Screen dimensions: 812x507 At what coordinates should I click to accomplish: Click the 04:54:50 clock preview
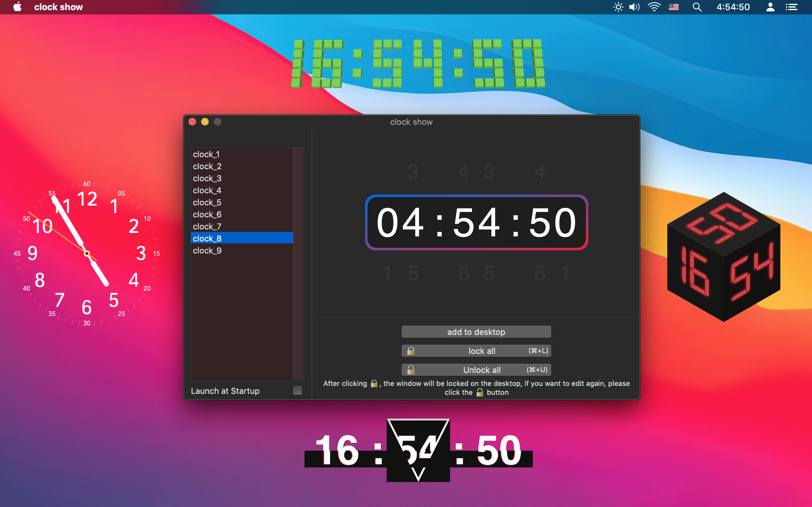click(x=476, y=222)
